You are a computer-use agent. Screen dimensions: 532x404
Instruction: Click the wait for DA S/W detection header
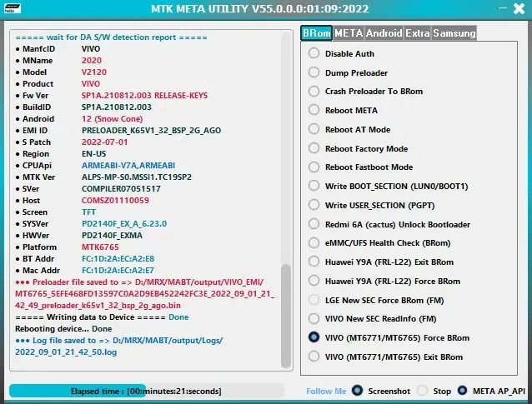[x=111, y=37]
